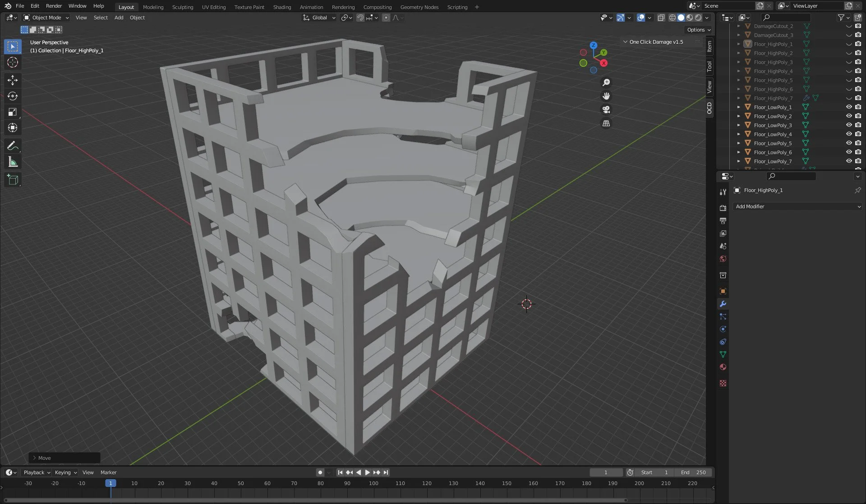Toggle Floor_LowPoly_5 viewport visibility
The height and width of the screenshot is (504, 866).
click(x=848, y=143)
